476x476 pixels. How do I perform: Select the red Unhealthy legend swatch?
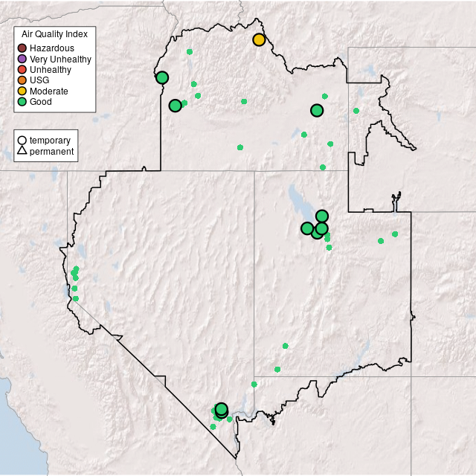click(x=22, y=69)
